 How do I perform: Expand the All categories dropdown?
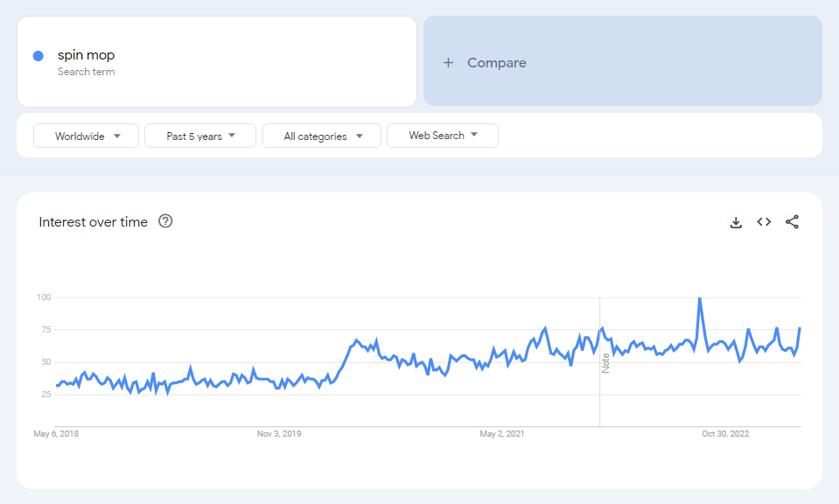[321, 136]
